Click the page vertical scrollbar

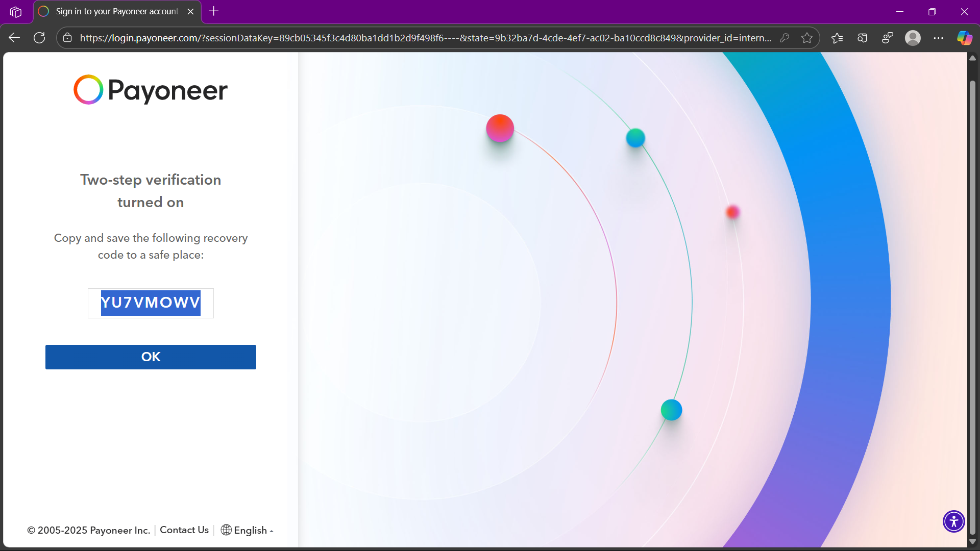click(972, 306)
